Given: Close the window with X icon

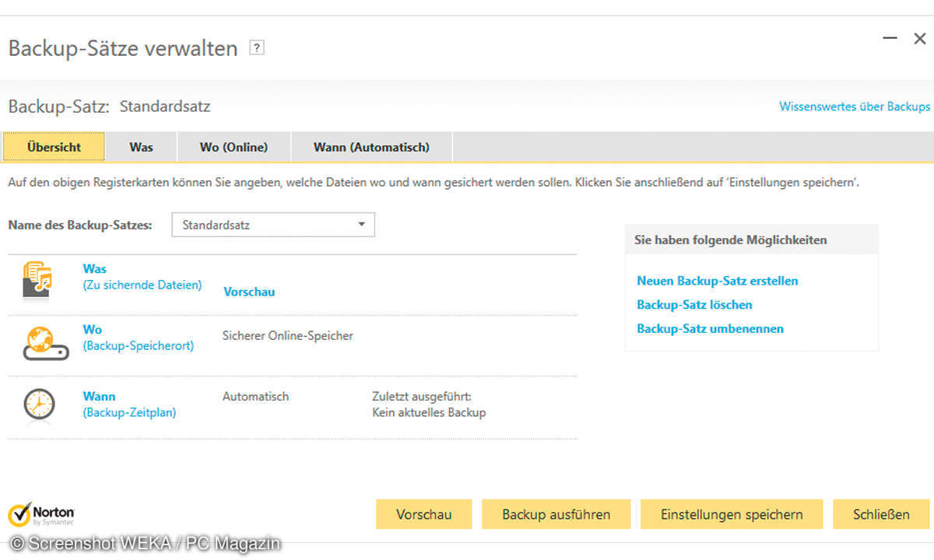Looking at the screenshot, I should [919, 37].
